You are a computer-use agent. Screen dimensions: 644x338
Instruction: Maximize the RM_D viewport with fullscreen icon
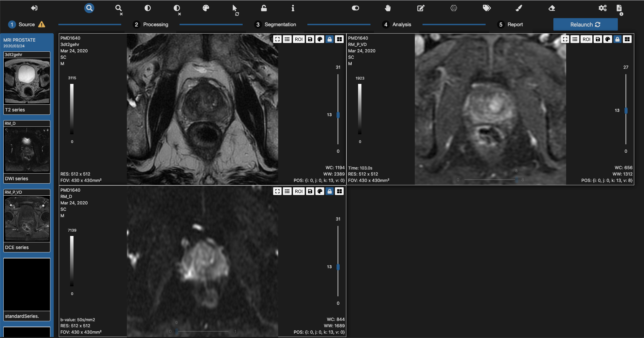pos(277,191)
